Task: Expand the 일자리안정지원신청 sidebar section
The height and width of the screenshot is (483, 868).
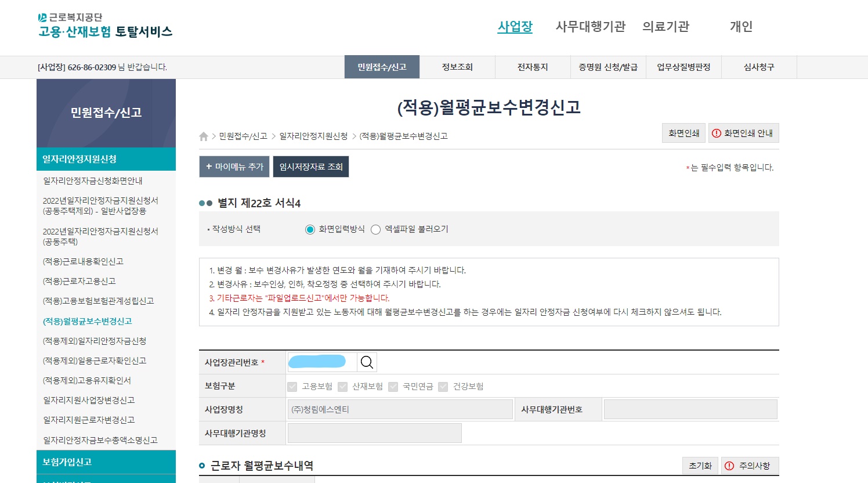Action: coord(106,159)
